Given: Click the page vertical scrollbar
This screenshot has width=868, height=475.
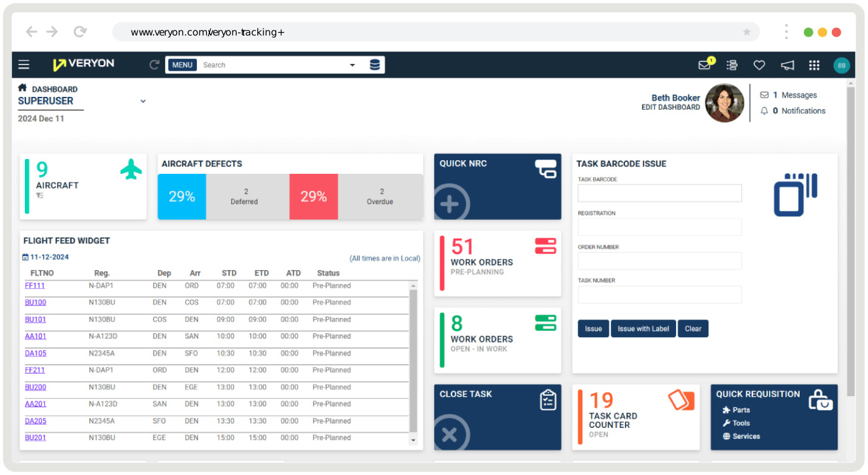Looking at the screenshot, I should tap(851, 242).
